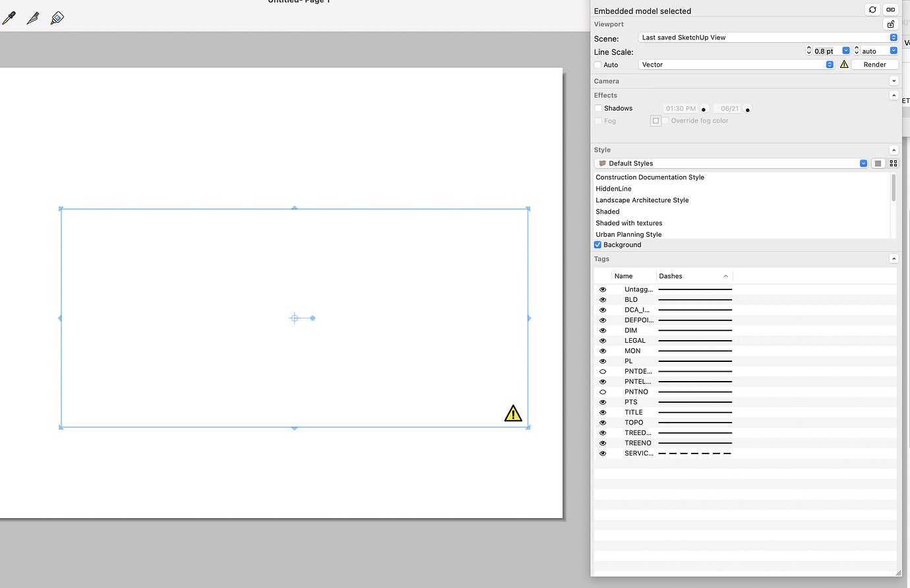The image size is (910, 588).
Task: Click the unlock viewport padlock icon
Action: (890, 24)
